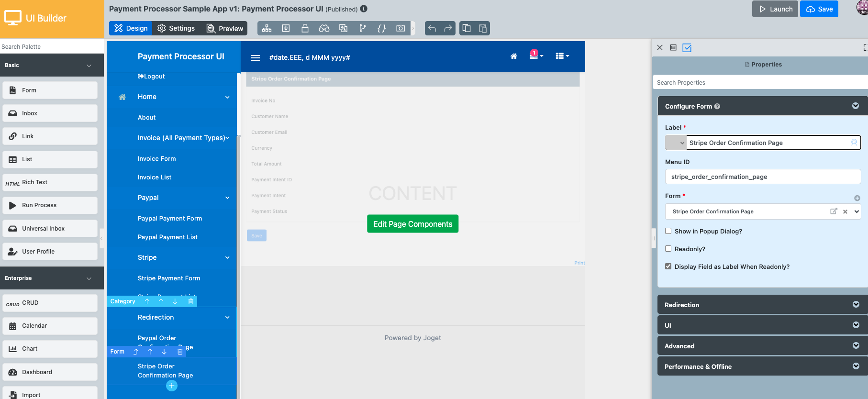868x399 pixels.
Task: Move the Form menu item down
Action: click(x=164, y=352)
